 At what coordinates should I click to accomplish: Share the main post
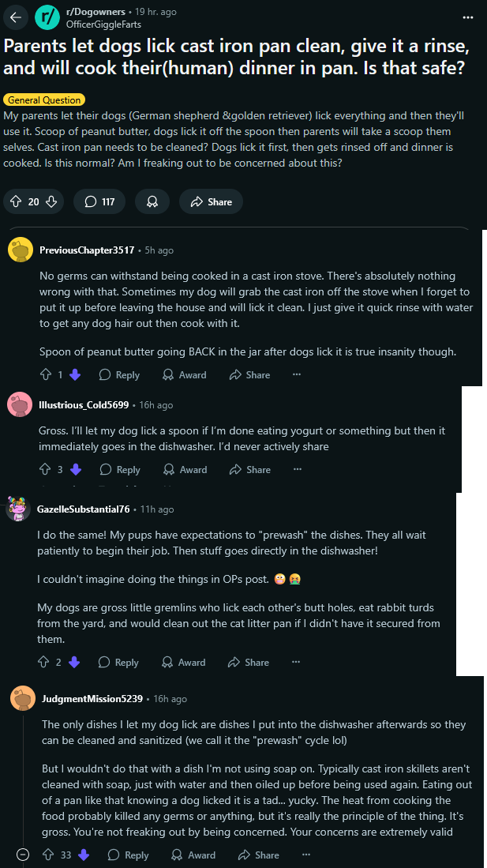211,201
